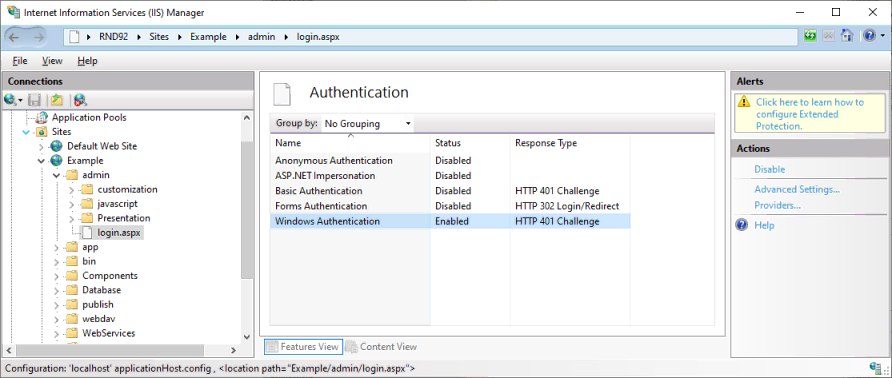The height and width of the screenshot is (378, 892).
Task: Click the customization folder icon
Action: click(86, 190)
